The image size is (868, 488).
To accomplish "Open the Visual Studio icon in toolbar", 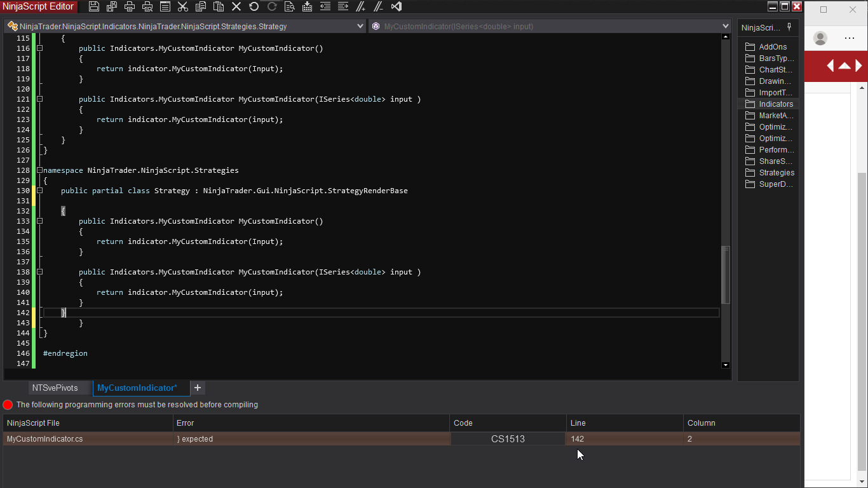I will (397, 6).
